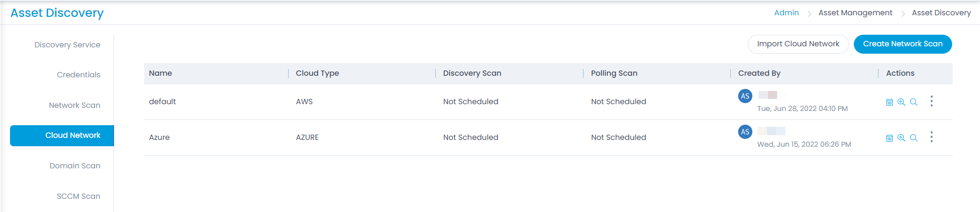Click the AS avatar in default row
This screenshot has width=980, height=212.
745,96
